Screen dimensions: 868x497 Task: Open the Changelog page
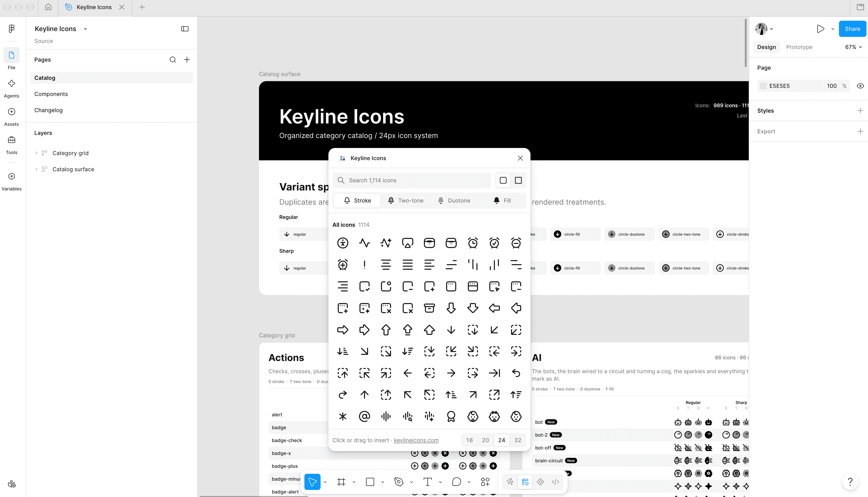click(112, 110)
